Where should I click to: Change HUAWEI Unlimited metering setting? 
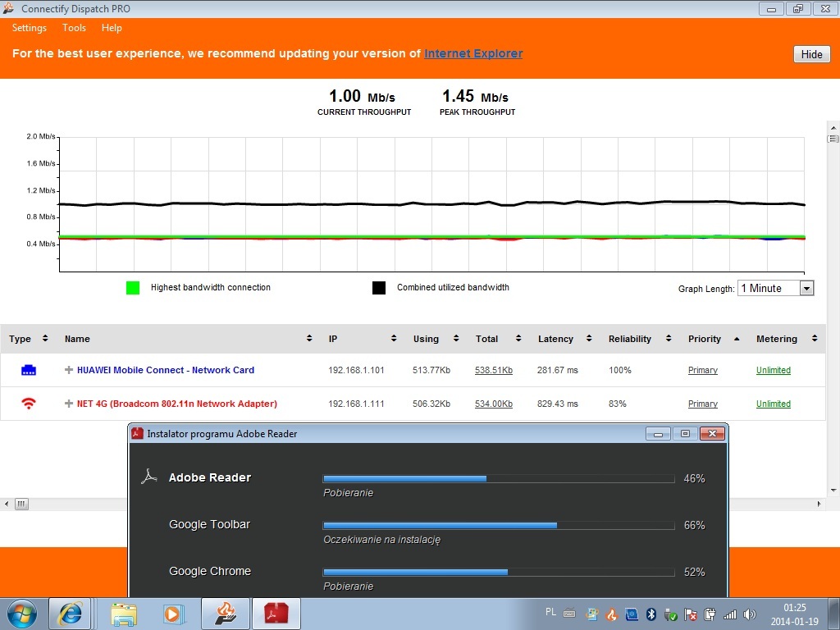[x=773, y=370]
